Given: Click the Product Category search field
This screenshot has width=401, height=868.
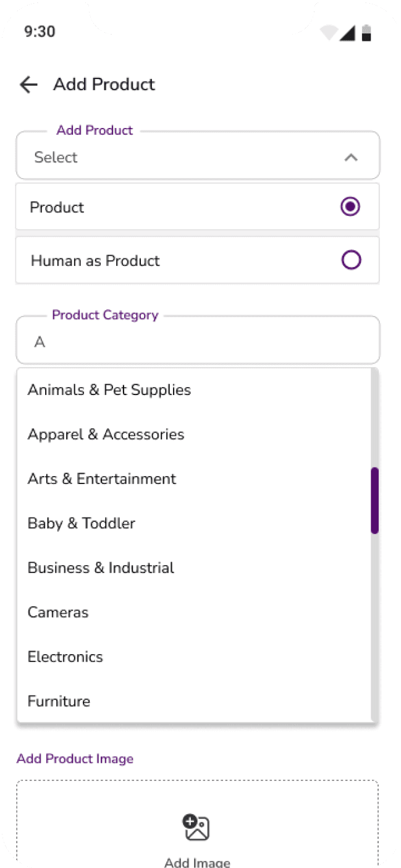Looking at the screenshot, I should 198,340.
